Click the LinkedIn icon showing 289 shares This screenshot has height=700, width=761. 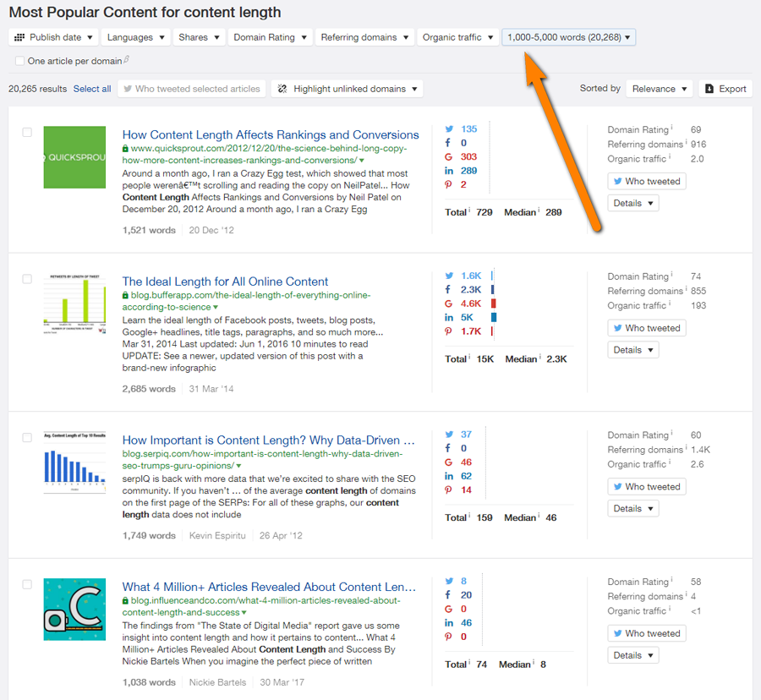tap(449, 171)
